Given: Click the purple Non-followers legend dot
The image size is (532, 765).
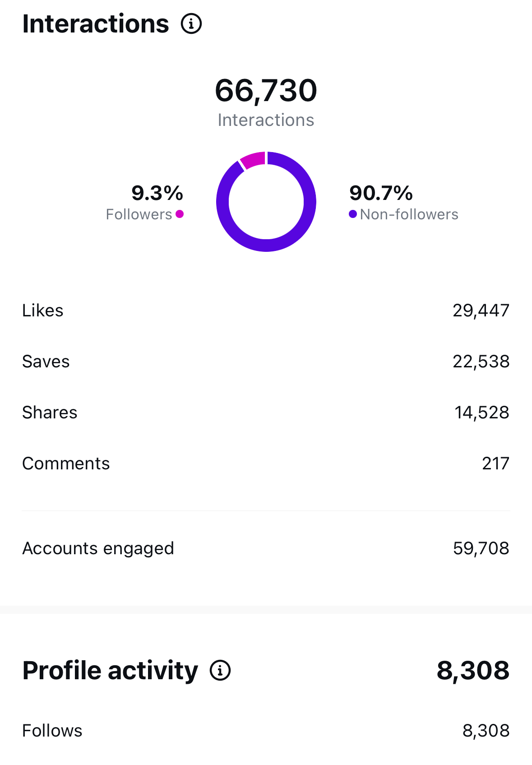Looking at the screenshot, I should [x=353, y=214].
